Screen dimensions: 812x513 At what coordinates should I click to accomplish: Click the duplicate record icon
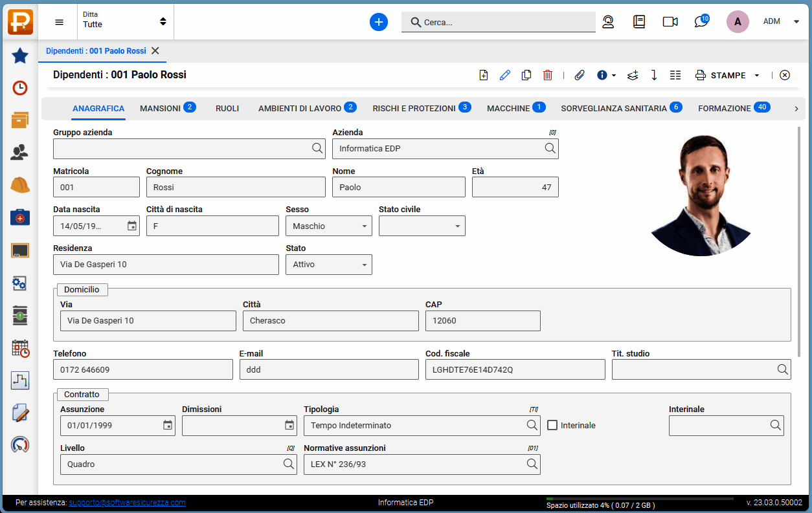(x=526, y=75)
